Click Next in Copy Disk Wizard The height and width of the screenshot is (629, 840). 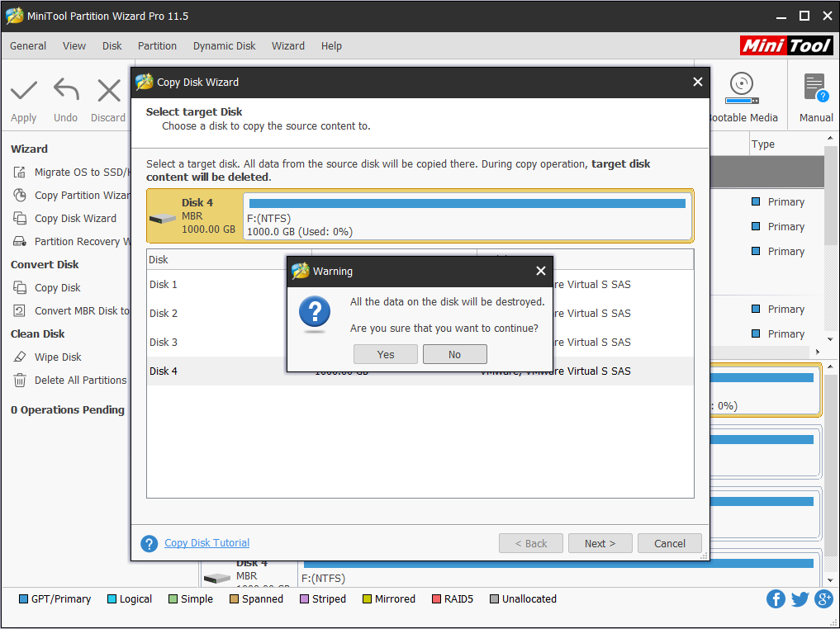(600, 543)
